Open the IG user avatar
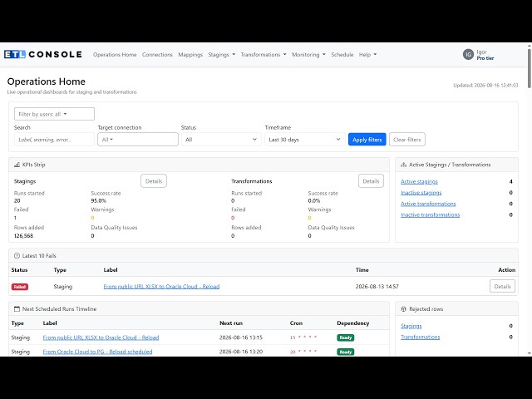532x399 pixels. [x=468, y=54]
